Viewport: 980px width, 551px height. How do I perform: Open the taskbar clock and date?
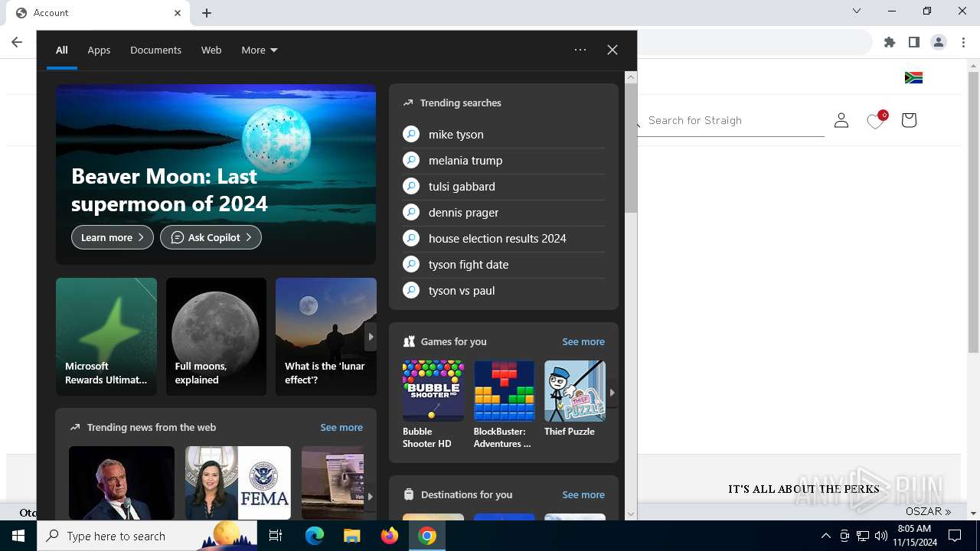point(914,536)
